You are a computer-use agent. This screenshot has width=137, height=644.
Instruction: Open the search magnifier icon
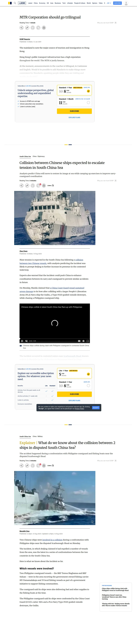[x=15, y=3]
